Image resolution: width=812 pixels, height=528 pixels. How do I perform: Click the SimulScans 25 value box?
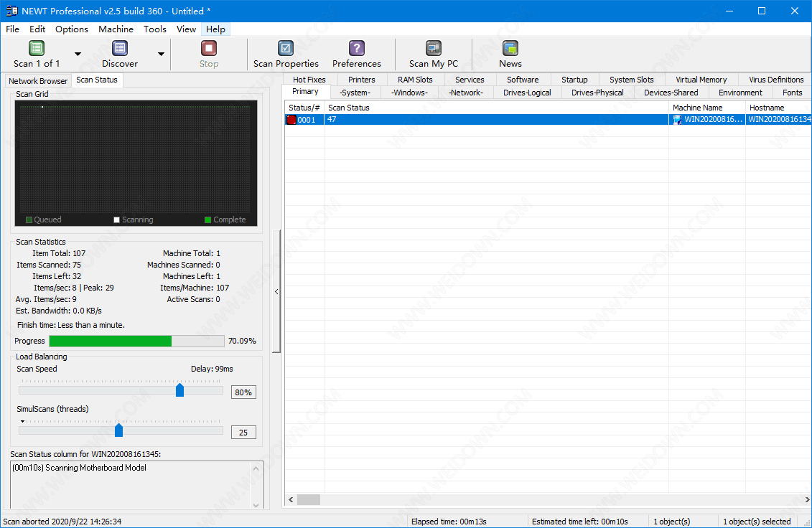[x=243, y=433]
